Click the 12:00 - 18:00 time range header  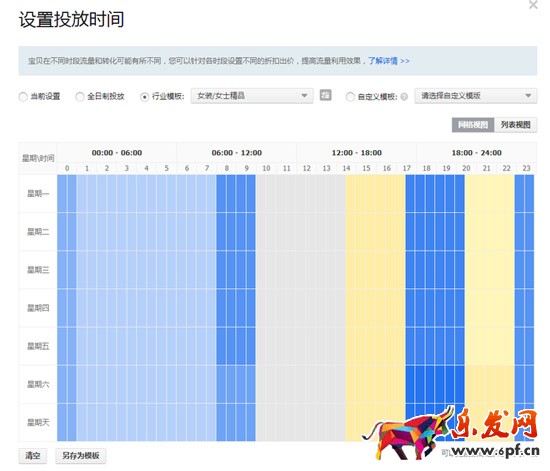pos(357,153)
